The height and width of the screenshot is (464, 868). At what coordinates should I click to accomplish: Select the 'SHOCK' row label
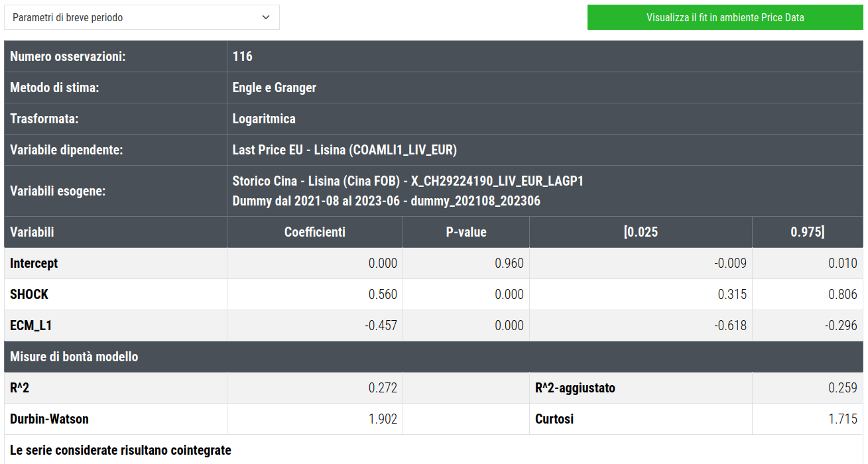coord(29,294)
